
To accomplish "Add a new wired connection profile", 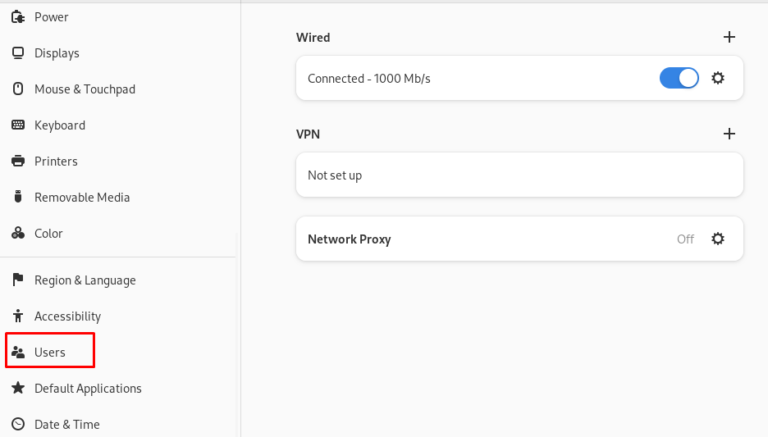I will 729,37.
